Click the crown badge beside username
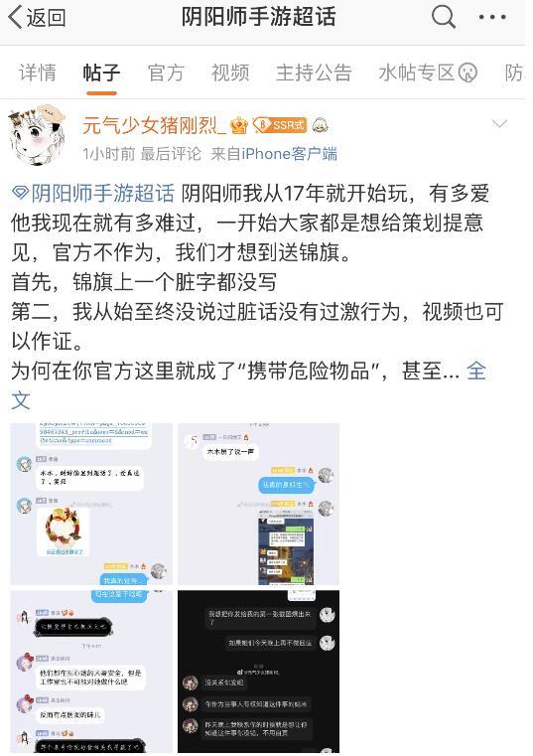 click(x=239, y=126)
